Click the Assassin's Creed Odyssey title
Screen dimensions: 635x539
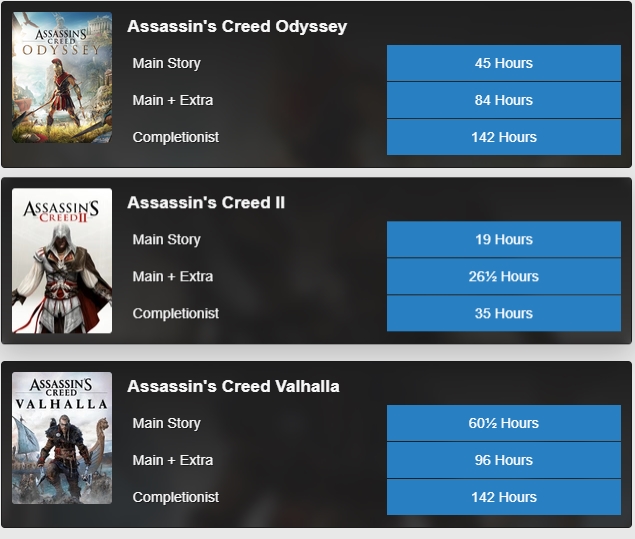click(x=237, y=27)
